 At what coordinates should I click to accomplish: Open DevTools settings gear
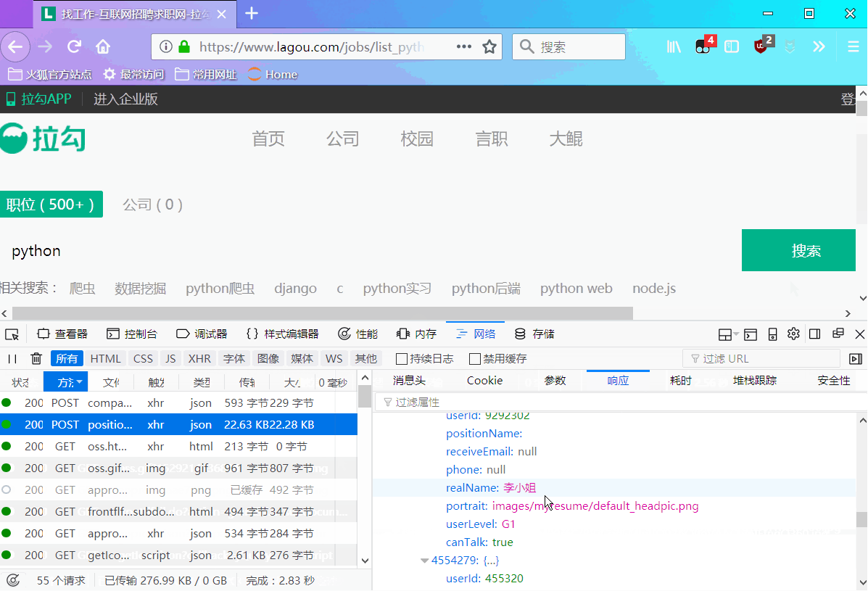pos(793,334)
